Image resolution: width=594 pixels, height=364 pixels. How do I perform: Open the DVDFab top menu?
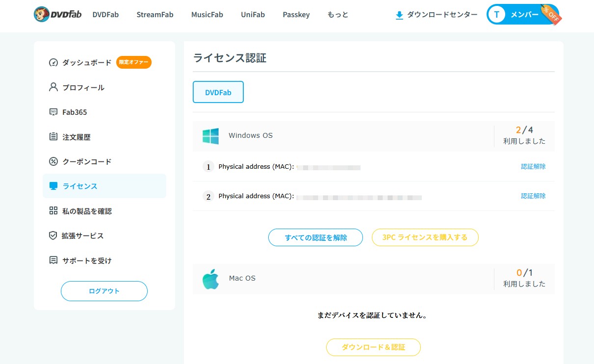(105, 15)
